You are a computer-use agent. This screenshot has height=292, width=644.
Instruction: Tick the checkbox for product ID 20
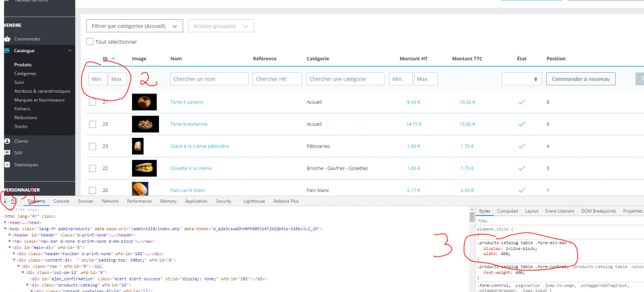[x=92, y=190]
